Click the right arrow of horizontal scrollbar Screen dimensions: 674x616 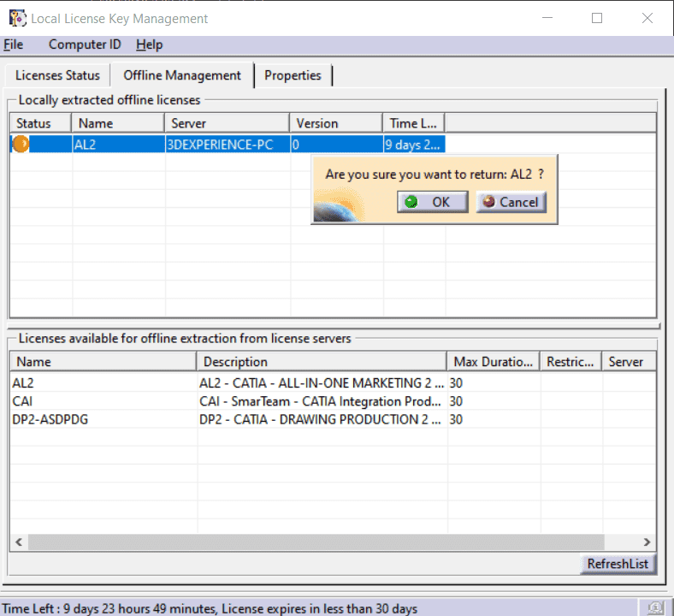point(647,542)
